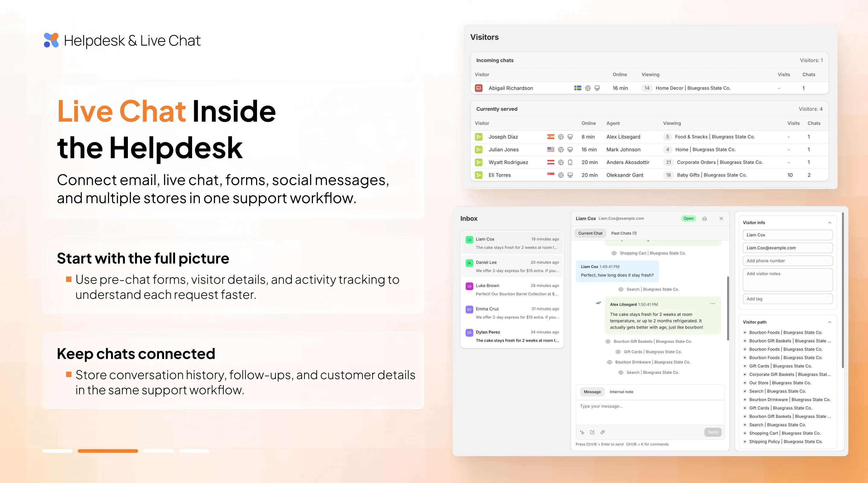Click the eye icon beside Bourbon Drinkware page view

pyautogui.click(x=609, y=362)
